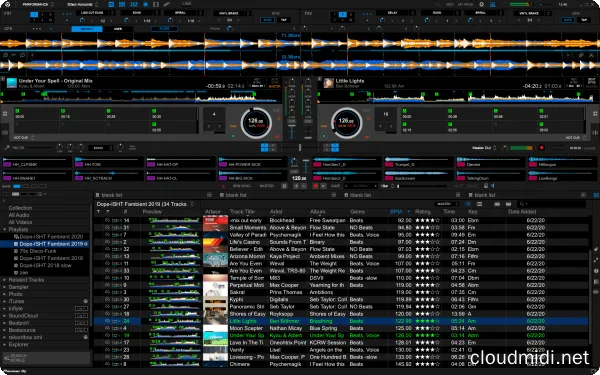Click the filter funnel icon in track list
This screenshot has width=600, height=375.
click(x=98, y=212)
